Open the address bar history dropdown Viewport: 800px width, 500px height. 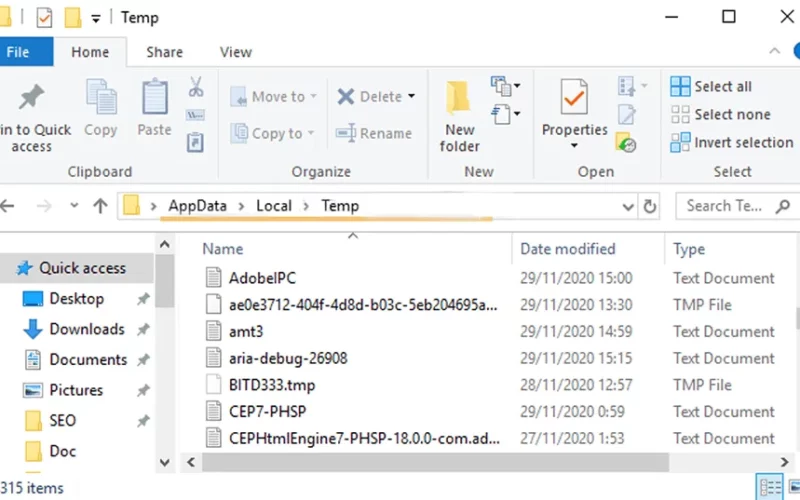(x=628, y=207)
